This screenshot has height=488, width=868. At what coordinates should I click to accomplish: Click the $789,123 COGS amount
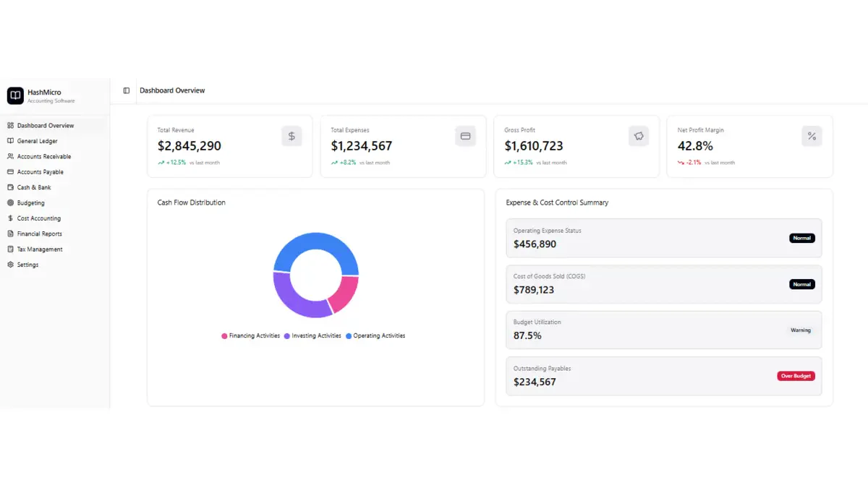click(x=534, y=290)
